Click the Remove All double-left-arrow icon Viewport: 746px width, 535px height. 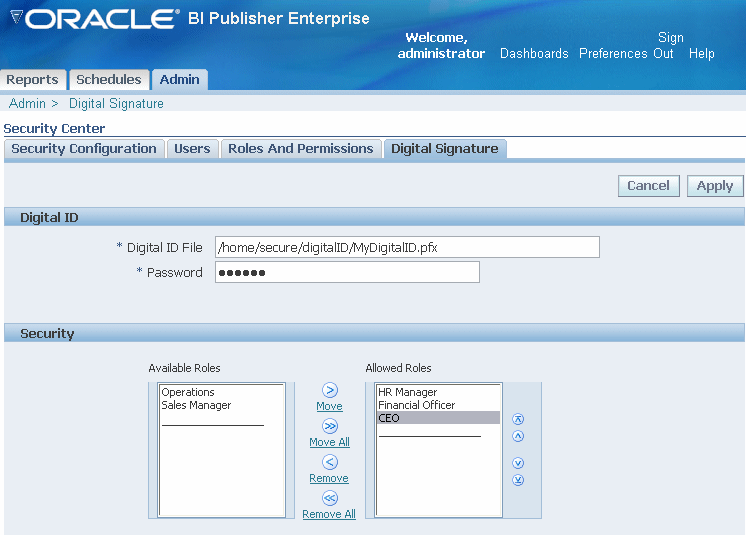[x=330, y=498]
